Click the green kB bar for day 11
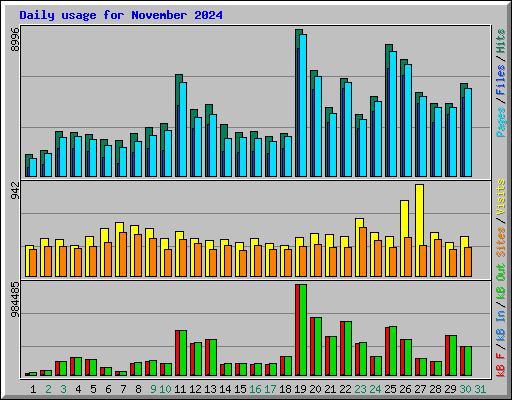Screen dimensions: 512x400 (x=183, y=353)
